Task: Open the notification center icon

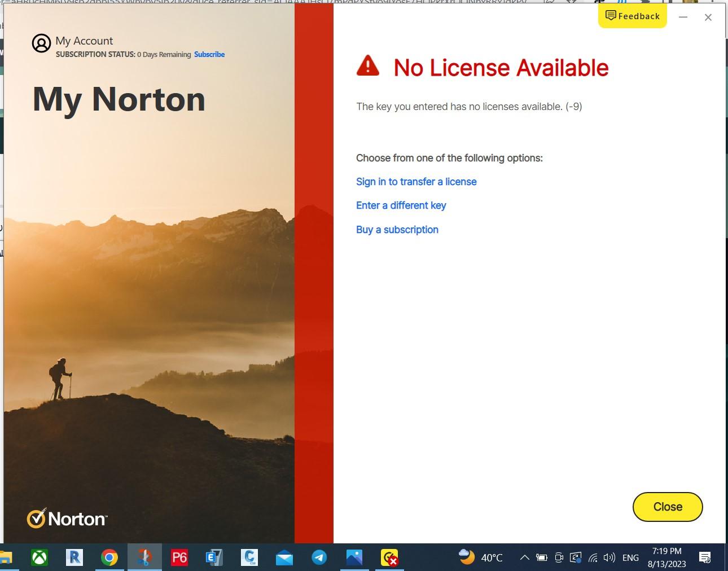Action: pyautogui.click(x=705, y=557)
